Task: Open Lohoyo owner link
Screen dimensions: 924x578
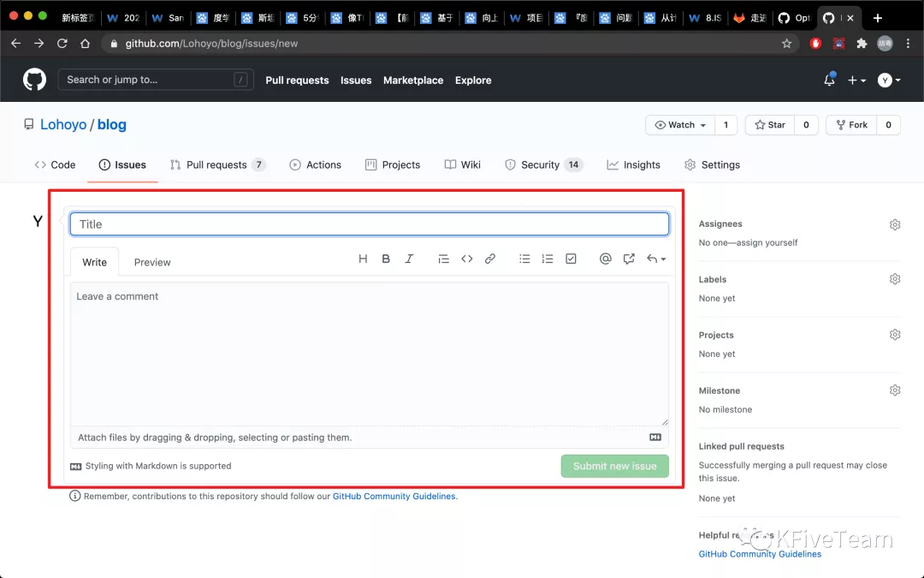Action: [63, 124]
